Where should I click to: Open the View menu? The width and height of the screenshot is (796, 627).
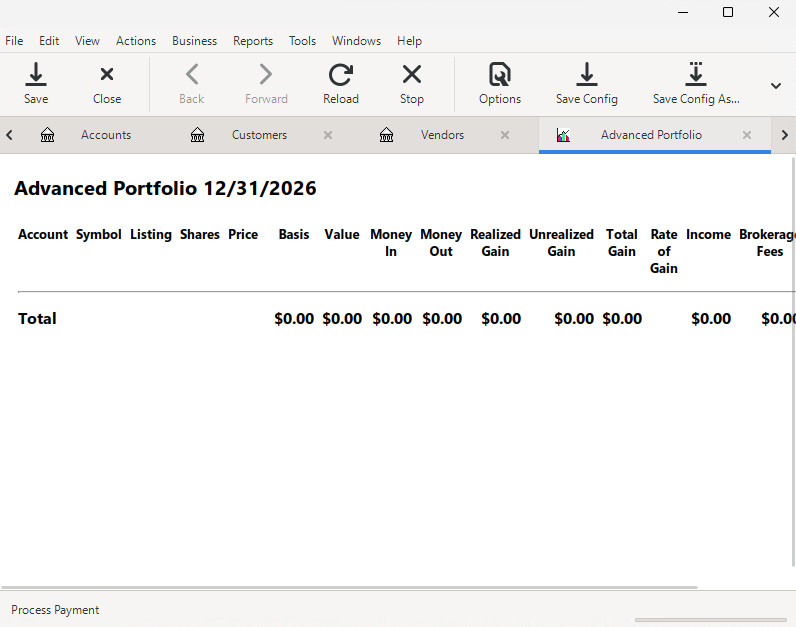tap(87, 41)
